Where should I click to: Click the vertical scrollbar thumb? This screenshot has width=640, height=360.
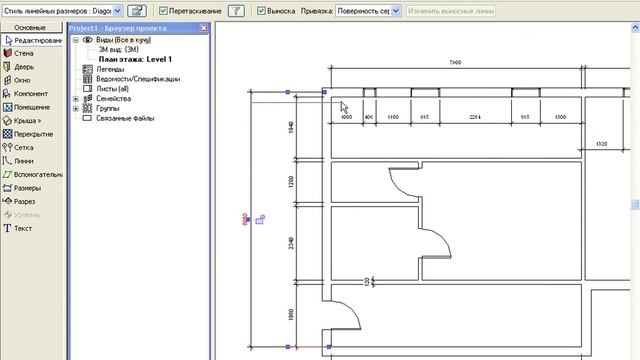tap(635, 204)
